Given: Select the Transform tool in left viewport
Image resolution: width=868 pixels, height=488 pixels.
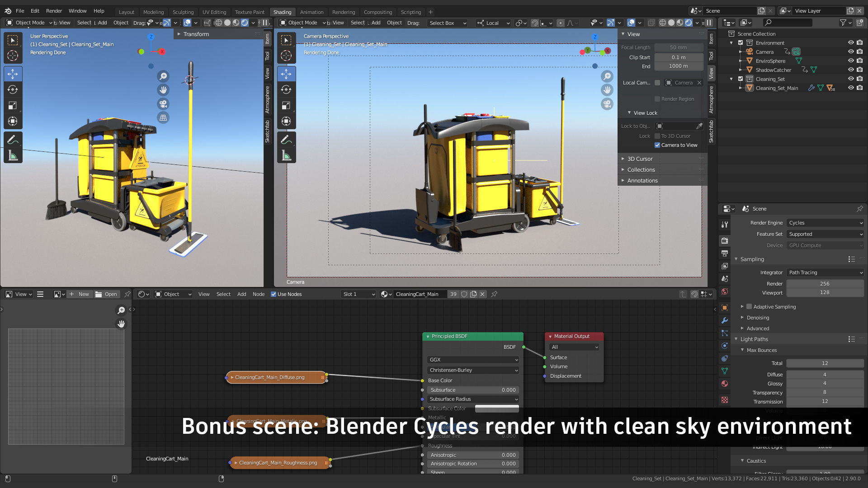Looking at the screenshot, I should click(13, 121).
